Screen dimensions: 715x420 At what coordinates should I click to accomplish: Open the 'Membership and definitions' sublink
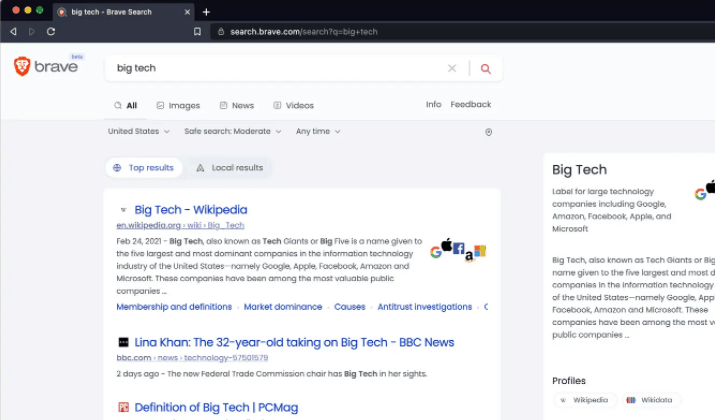[x=174, y=307]
